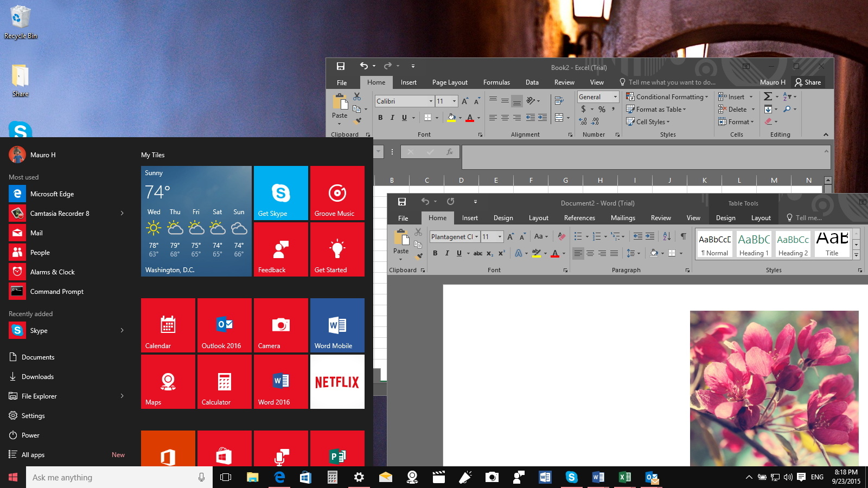This screenshot has height=488, width=868.
Task: Click the AutoSum icon in Excel
Action: (768, 97)
